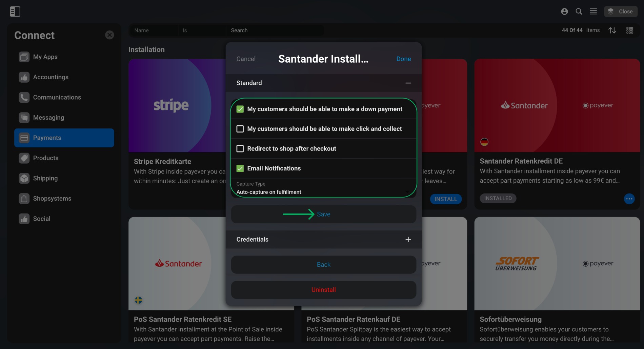Uninstall the Santander integration
Image resolution: width=644 pixels, height=349 pixels.
point(324,290)
